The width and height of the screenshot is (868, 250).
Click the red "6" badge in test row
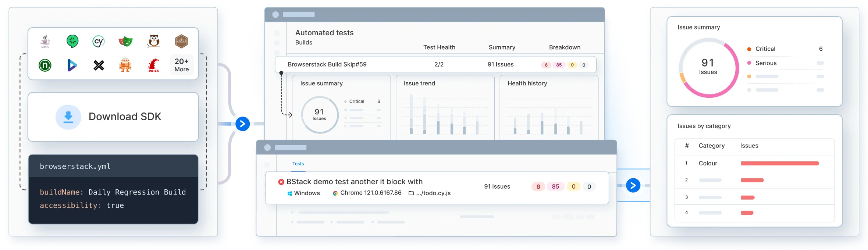click(538, 187)
